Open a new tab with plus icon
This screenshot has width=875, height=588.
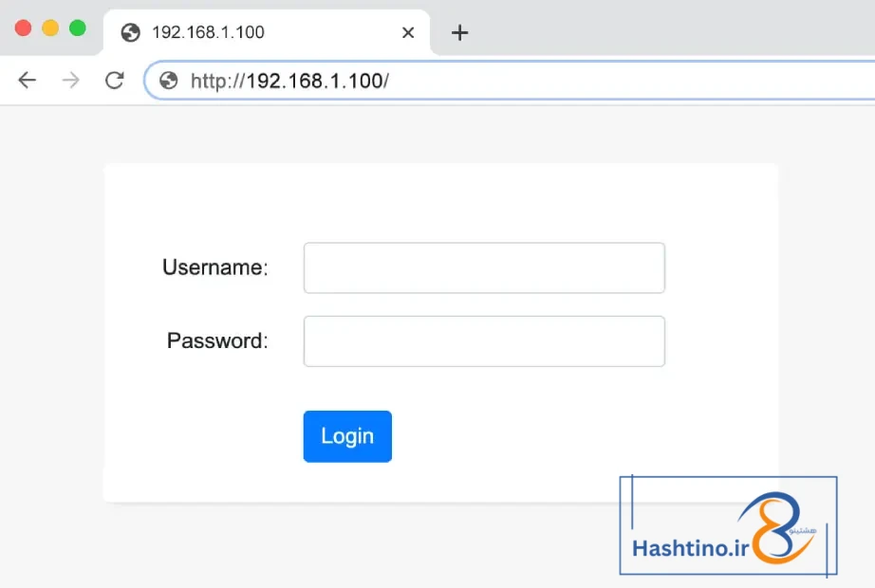pyautogui.click(x=460, y=33)
